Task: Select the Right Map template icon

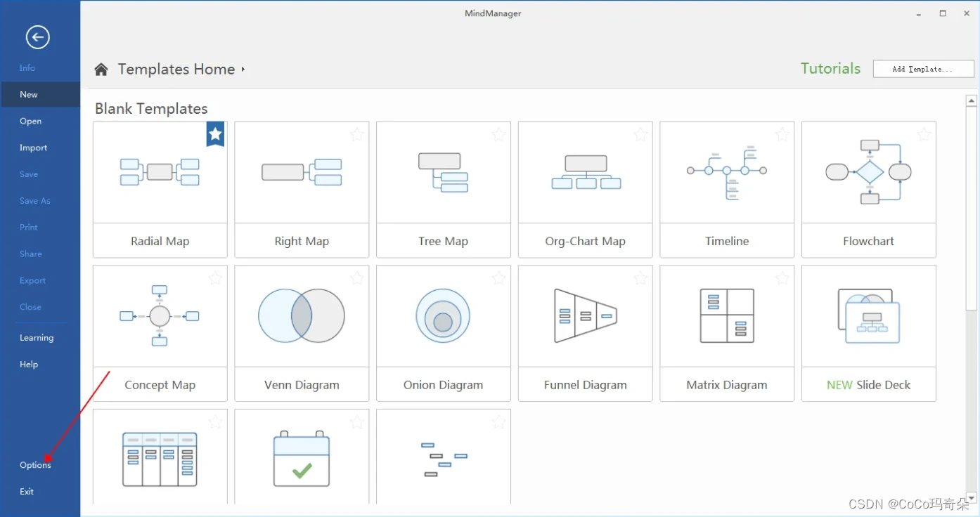Action: [302, 171]
